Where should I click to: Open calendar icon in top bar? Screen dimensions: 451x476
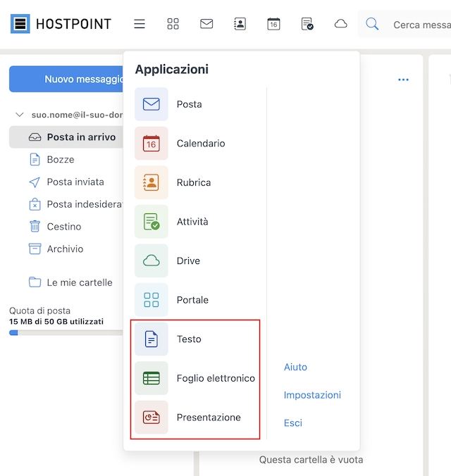[x=273, y=24]
